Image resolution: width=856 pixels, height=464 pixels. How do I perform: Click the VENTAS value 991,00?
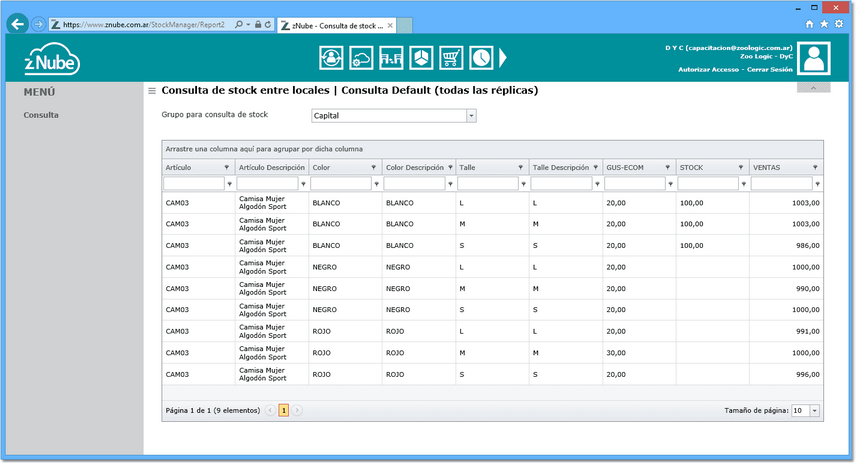pos(807,331)
